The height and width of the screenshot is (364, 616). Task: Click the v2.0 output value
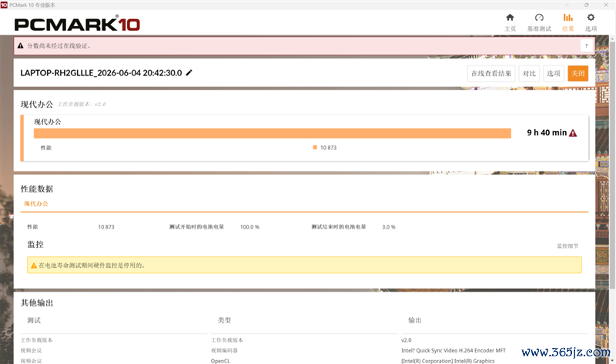point(407,340)
